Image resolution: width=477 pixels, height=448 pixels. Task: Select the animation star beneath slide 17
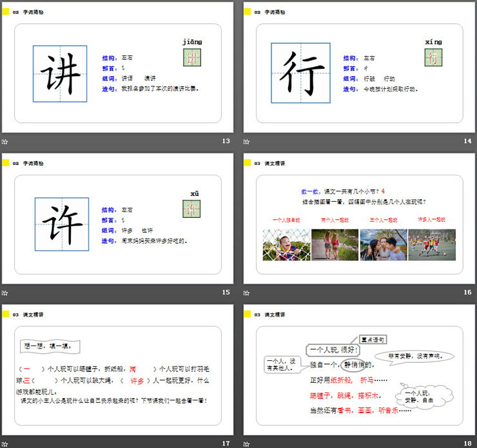coord(5,443)
